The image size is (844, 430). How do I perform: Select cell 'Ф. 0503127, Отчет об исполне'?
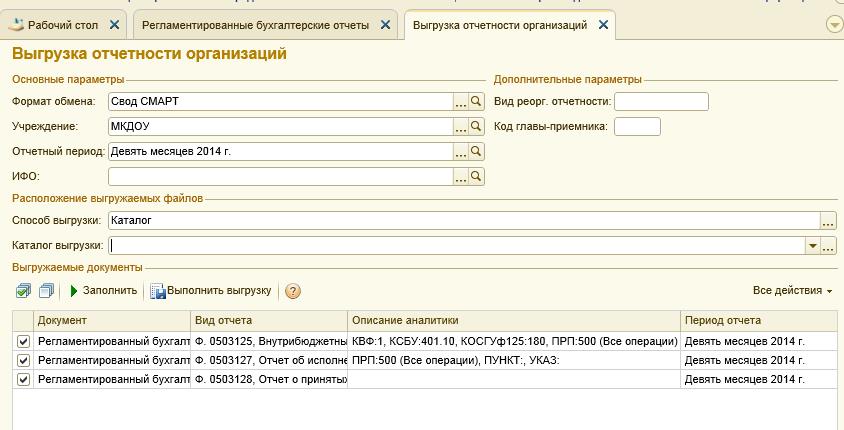click(269, 360)
